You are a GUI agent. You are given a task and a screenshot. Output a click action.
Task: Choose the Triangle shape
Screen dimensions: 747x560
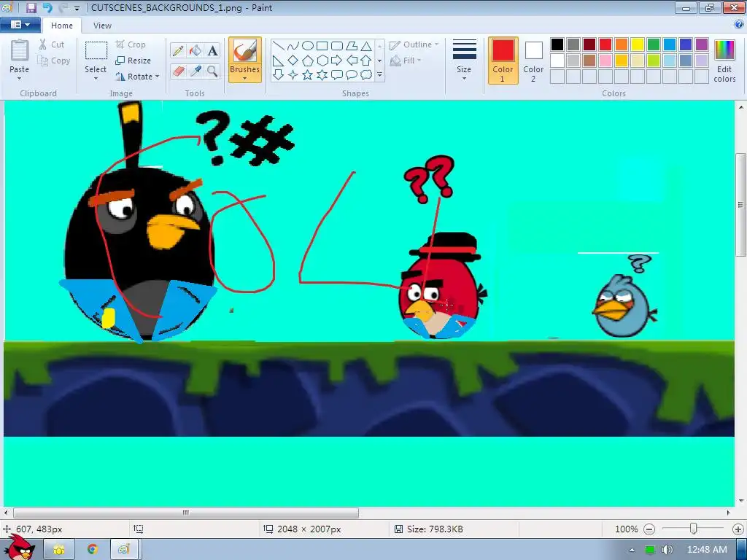click(366, 46)
